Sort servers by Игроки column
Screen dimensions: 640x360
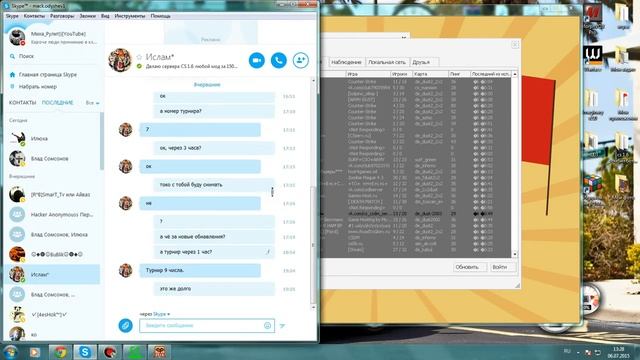tap(401, 74)
